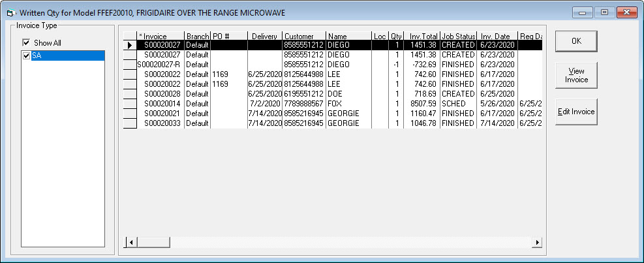
Task: Select the row selector with the black arrow
Action: [x=130, y=45]
